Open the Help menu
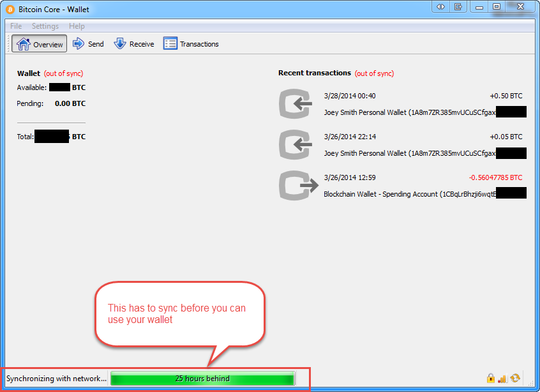The width and height of the screenshot is (540, 392). pos(77,26)
